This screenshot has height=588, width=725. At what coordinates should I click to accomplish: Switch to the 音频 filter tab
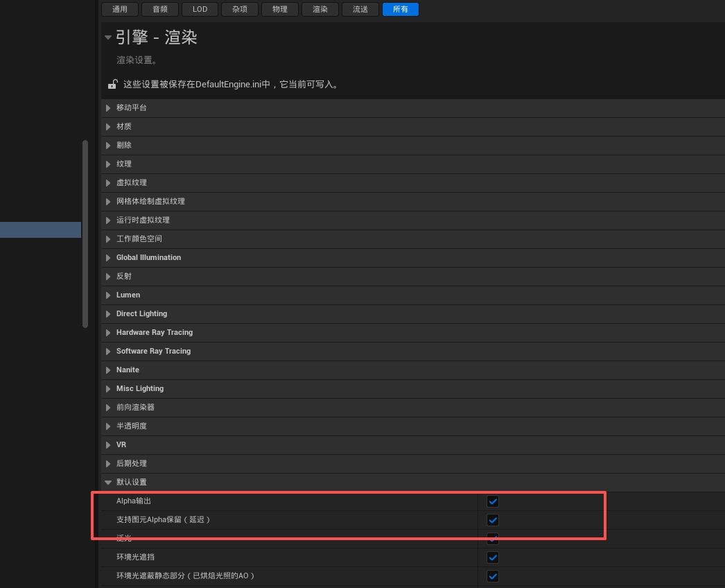[160, 9]
